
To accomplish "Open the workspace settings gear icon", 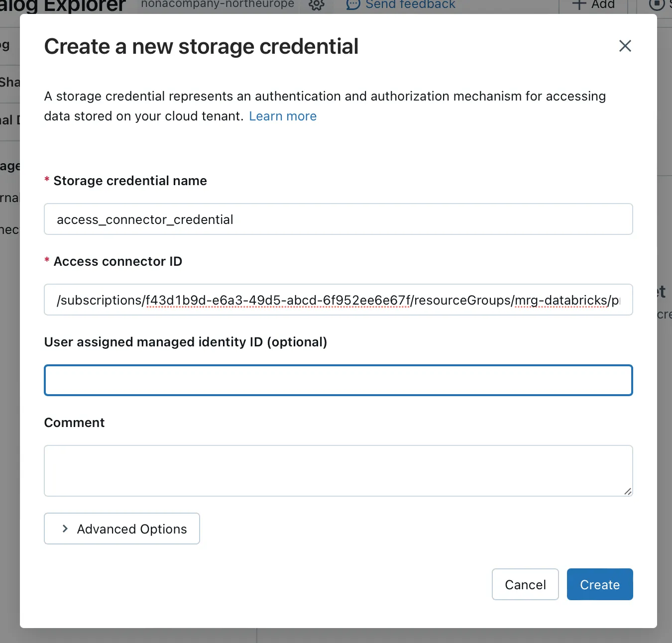I will tap(317, 4).
